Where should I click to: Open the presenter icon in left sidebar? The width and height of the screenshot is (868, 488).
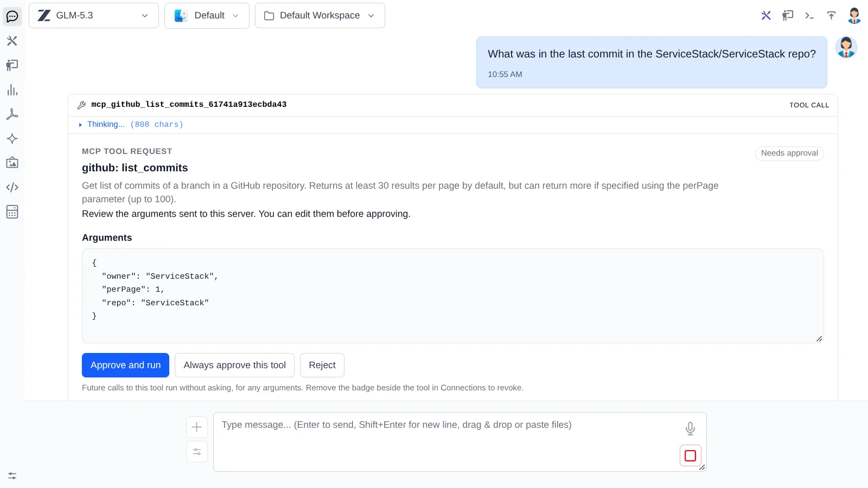point(12,65)
